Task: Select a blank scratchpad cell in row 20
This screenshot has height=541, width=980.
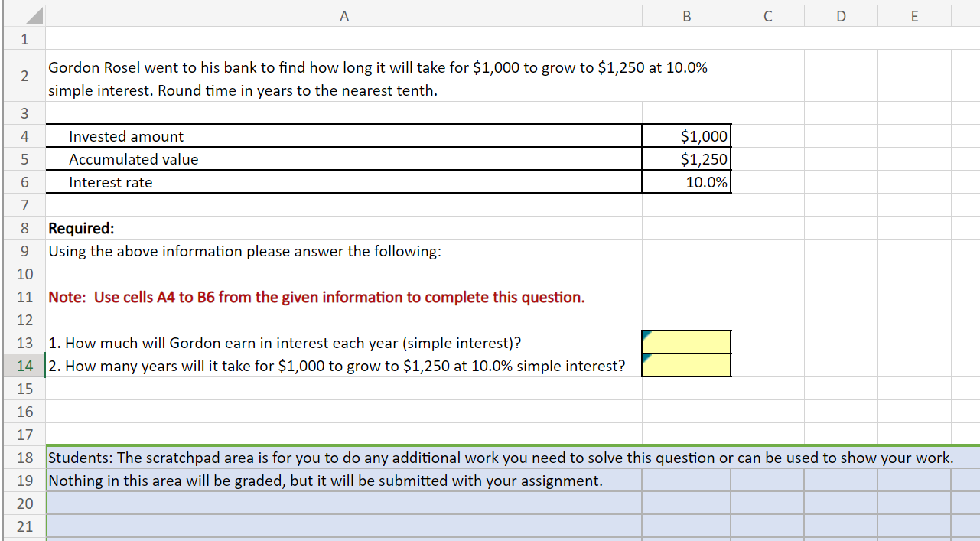Action: coord(344,503)
